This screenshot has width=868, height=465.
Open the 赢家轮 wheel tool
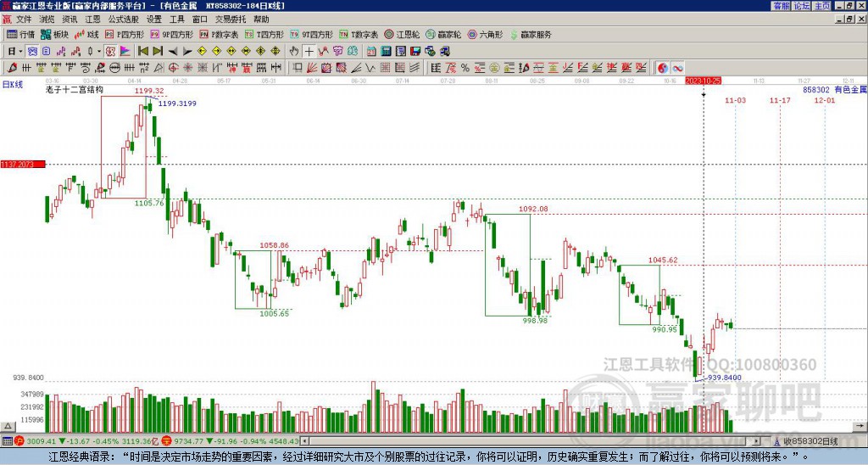click(443, 34)
